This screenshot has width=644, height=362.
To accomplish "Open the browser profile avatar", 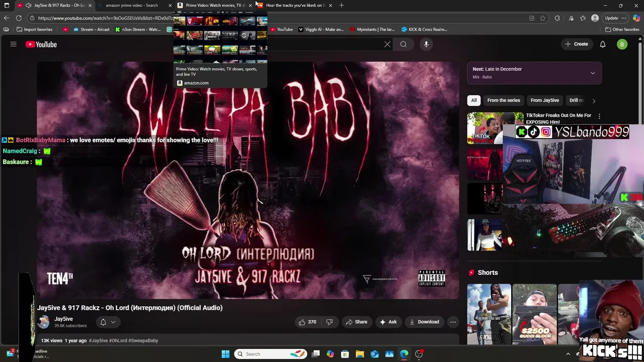I will tap(595, 18).
